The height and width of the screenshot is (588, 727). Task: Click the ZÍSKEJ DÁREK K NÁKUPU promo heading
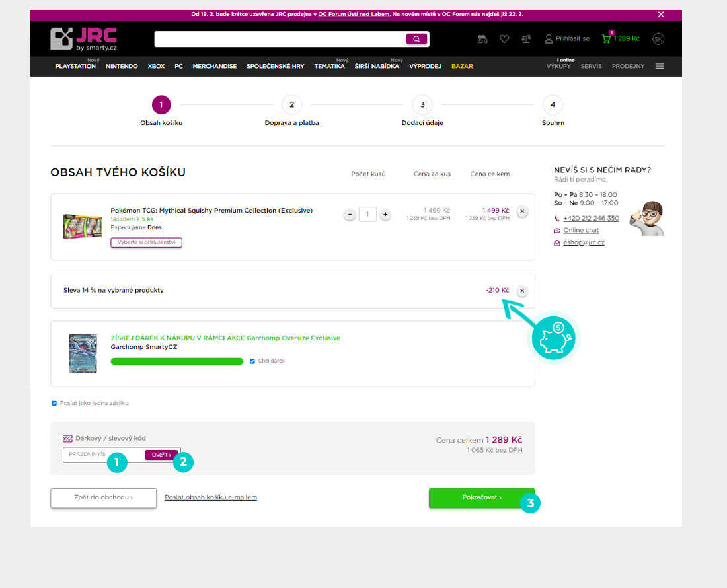225,338
